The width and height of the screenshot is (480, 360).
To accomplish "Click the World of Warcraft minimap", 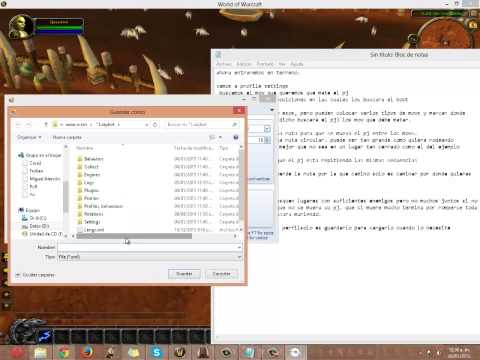I will point(445,35).
